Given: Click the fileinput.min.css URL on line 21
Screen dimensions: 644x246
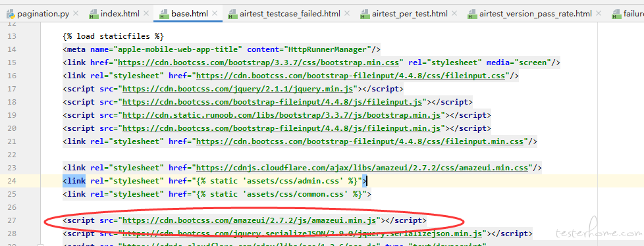Looking at the screenshot, I should tap(360, 141).
